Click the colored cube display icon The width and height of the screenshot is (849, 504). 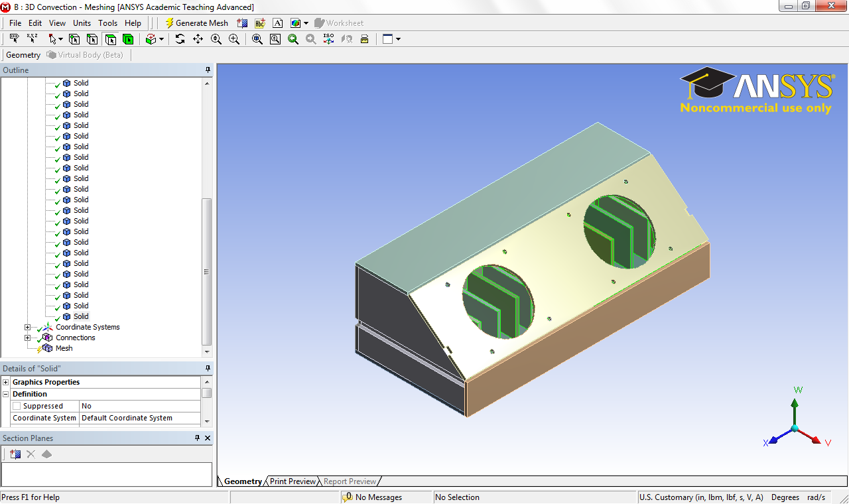tap(295, 23)
